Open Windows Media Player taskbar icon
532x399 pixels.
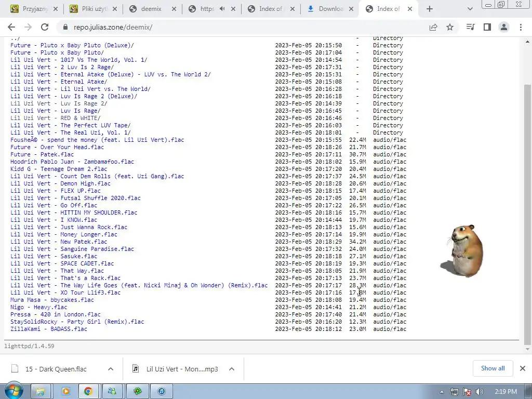[x=65, y=391]
